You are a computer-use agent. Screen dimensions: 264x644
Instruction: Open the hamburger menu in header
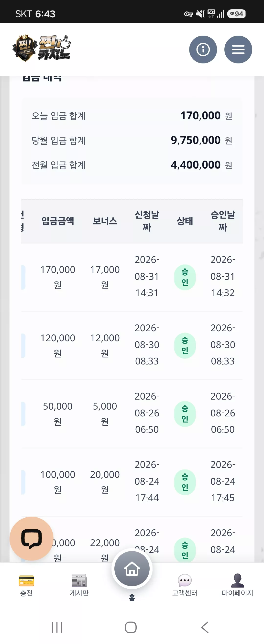tap(238, 50)
